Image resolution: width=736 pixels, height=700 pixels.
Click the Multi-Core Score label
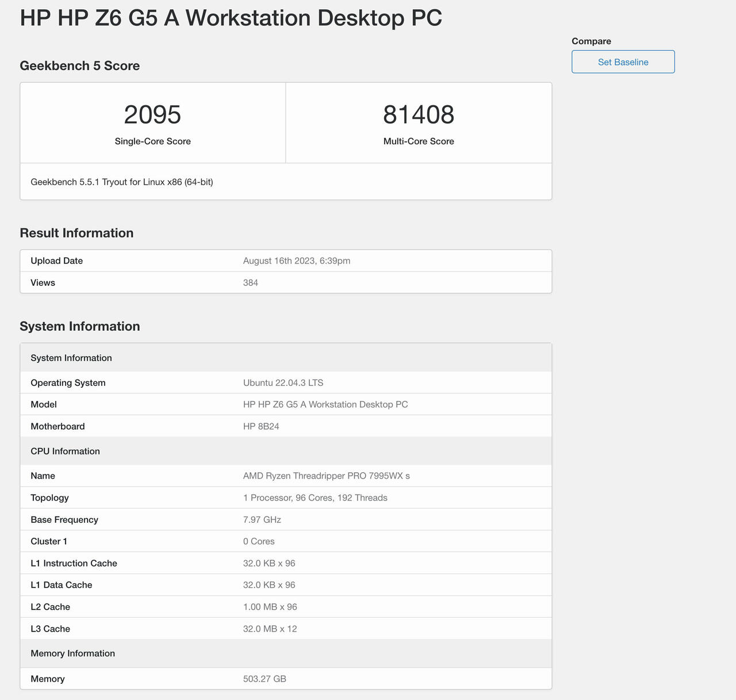419,141
